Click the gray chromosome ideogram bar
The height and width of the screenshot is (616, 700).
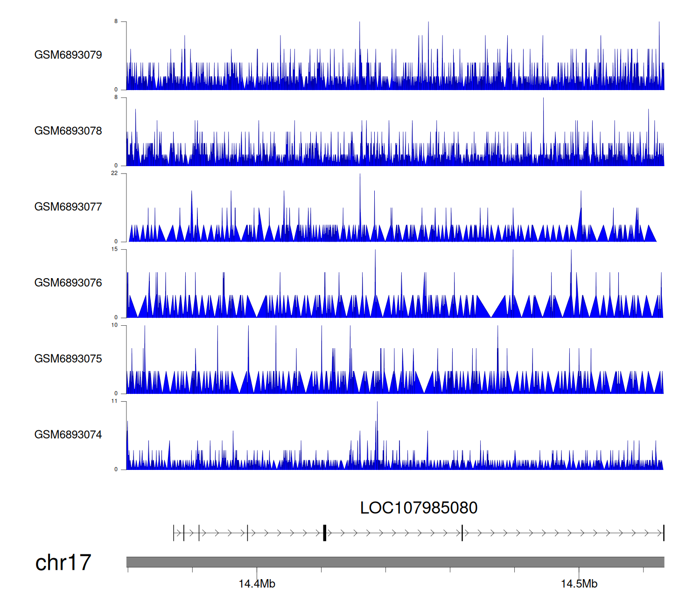coord(395,562)
